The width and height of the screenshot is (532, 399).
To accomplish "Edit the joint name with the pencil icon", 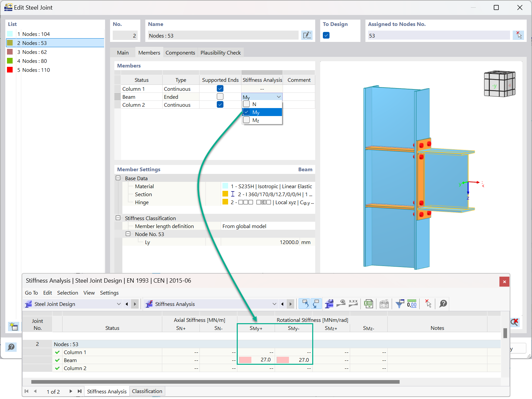I will [307, 35].
